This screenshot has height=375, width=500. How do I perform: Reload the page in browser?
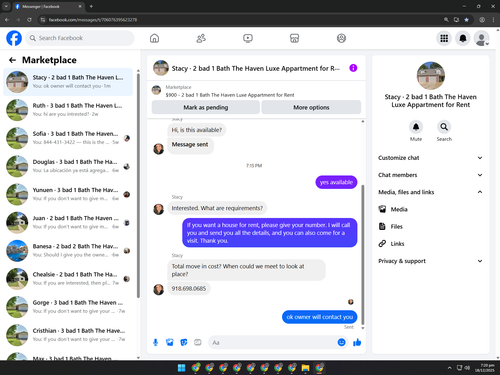[29, 20]
